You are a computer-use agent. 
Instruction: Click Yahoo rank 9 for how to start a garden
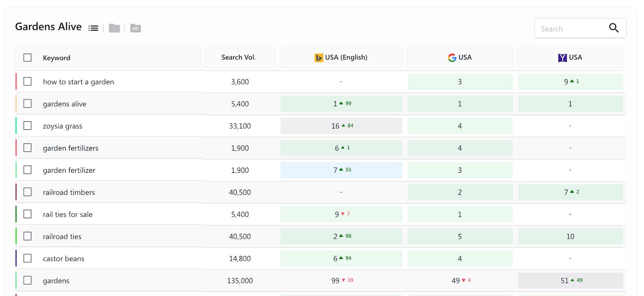570,82
